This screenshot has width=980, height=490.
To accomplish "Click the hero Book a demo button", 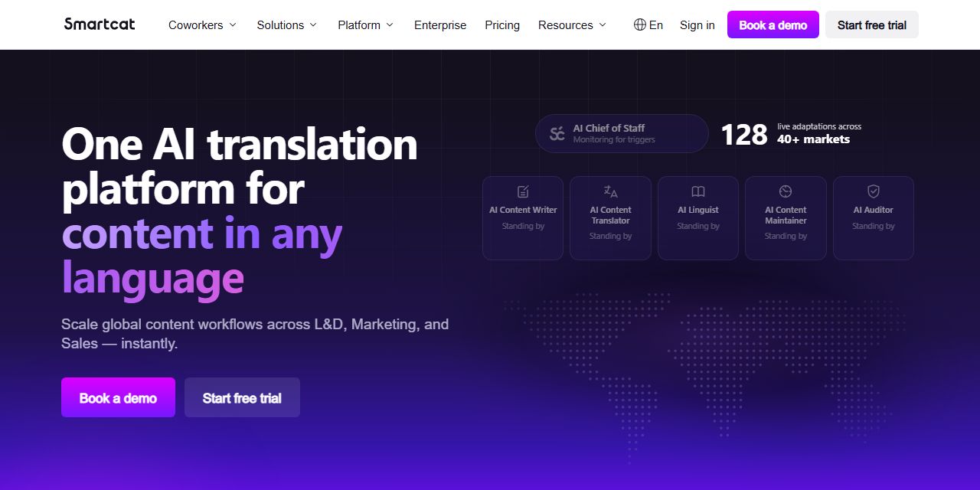I will coord(118,397).
